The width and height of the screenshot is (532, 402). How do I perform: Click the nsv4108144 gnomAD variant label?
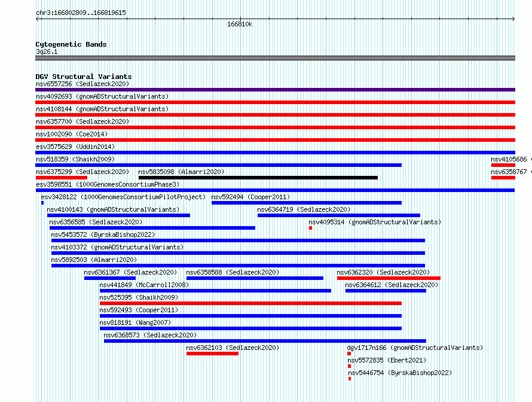point(102,109)
